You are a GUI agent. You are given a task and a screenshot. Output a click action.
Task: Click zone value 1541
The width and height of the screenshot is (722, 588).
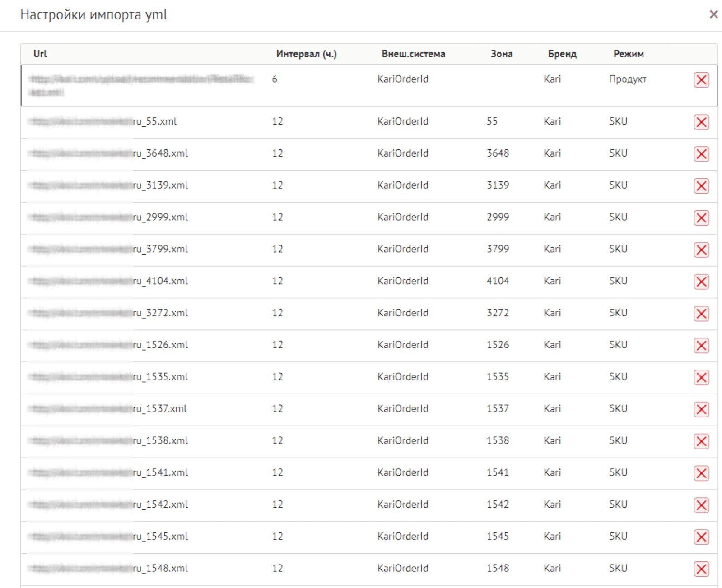[x=498, y=472]
